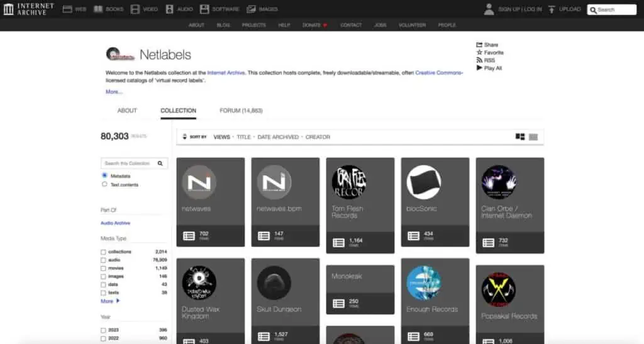
Task: Click the items list icon on netwaves card
Action: [189, 236]
